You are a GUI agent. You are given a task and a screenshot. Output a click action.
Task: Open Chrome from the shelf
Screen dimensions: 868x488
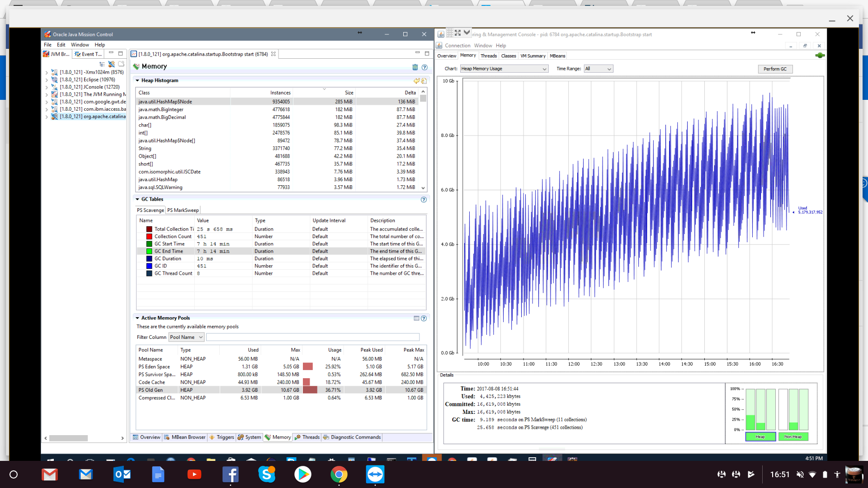(339, 474)
